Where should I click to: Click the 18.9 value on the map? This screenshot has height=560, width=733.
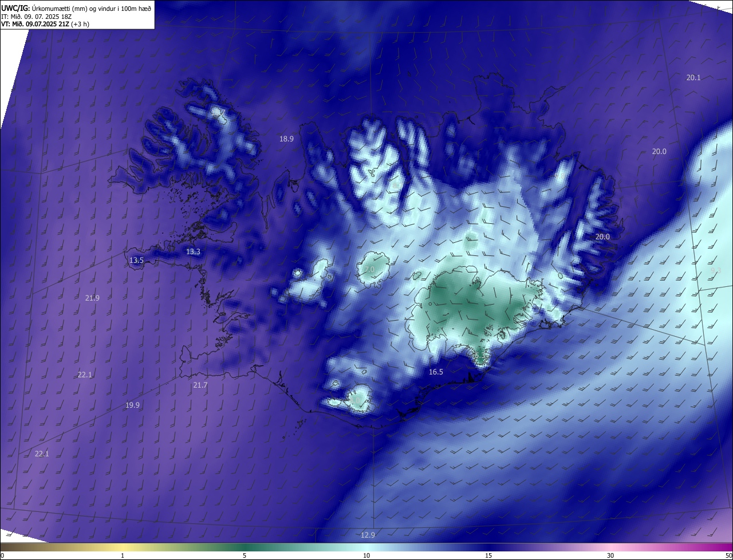click(286, 139)
